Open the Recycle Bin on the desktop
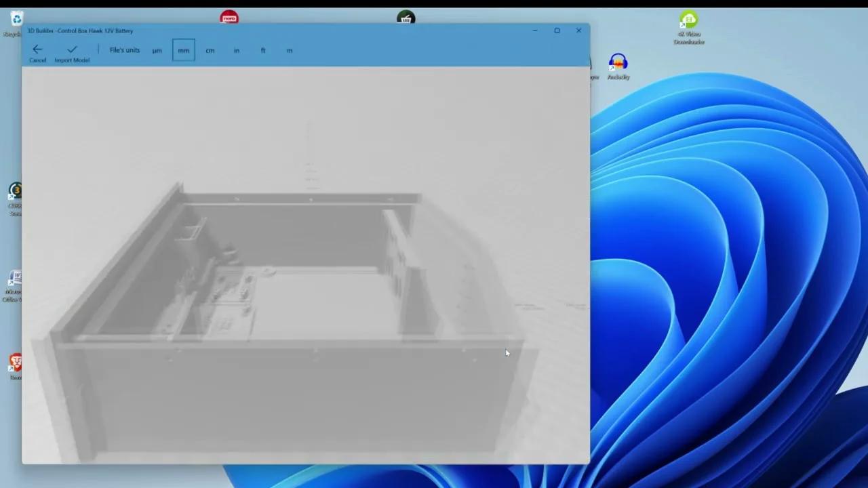This screenshot has height=488, width=868. tap(16, 19)
